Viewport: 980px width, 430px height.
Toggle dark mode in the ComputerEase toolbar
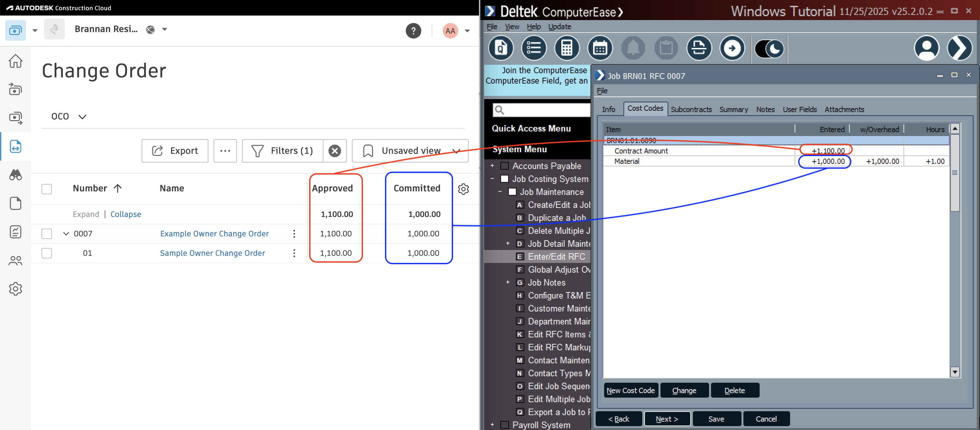tap(769, 48)
